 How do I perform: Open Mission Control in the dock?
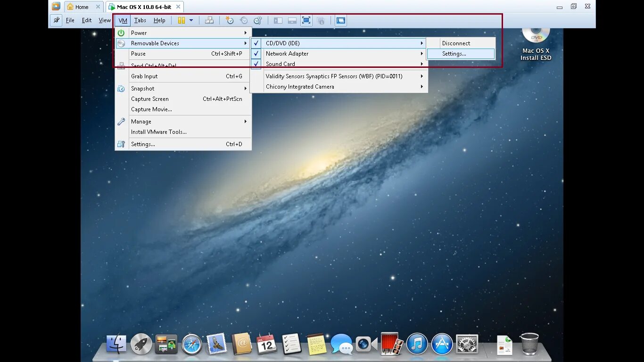[x=166, y=345]
